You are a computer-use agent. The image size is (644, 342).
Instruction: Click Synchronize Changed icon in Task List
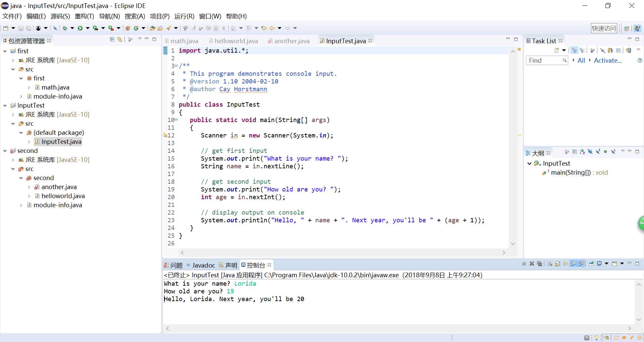(x=629, y=50)
